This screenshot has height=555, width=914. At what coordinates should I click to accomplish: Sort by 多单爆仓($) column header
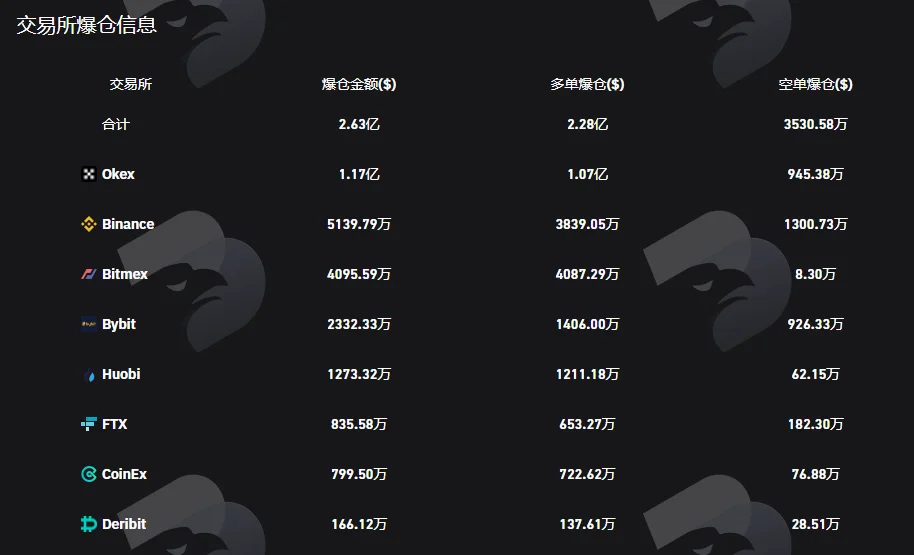click(588, 85)
